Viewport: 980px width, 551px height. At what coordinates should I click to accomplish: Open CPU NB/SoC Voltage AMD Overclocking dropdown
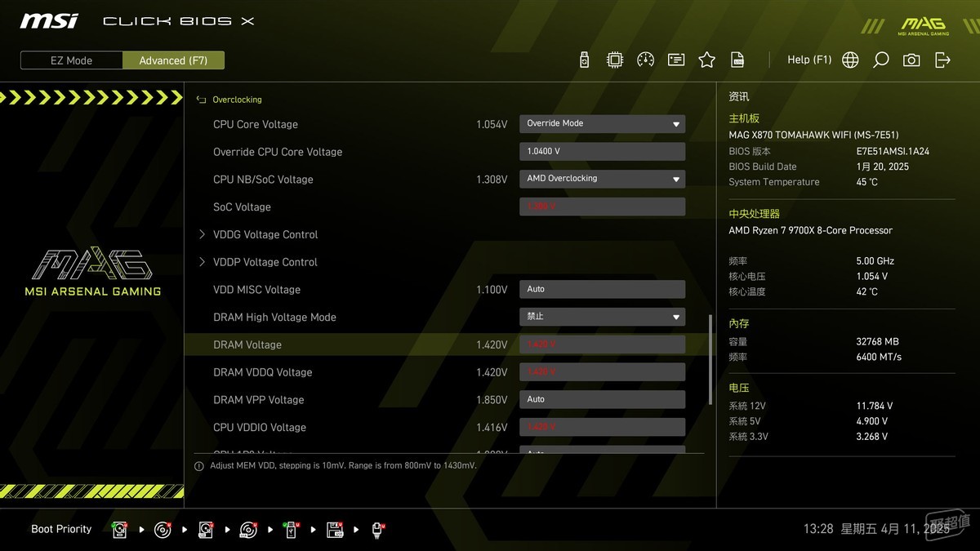tap(602, 178)
